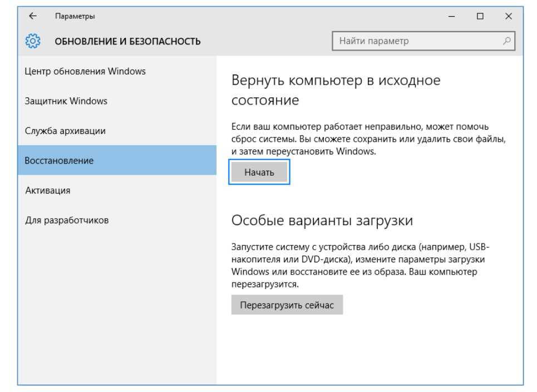Screen dimensions: 537x392
Task: Click the 'Параметры' window title text
Action: tap(75, 16)
